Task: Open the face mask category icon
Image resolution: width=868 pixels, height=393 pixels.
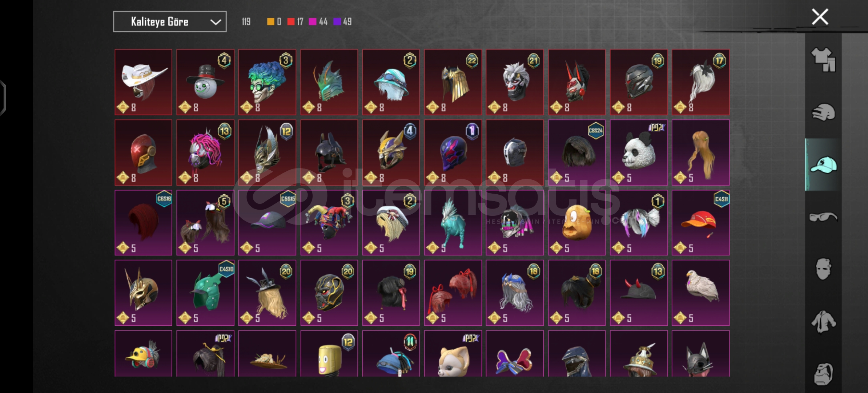Action: (823, 269)
